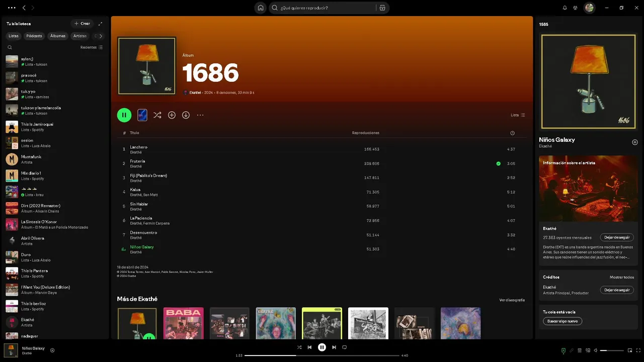Open the three-dots app menu
Image resolution: width=644 pixels, height=362 pixels.
12,8
